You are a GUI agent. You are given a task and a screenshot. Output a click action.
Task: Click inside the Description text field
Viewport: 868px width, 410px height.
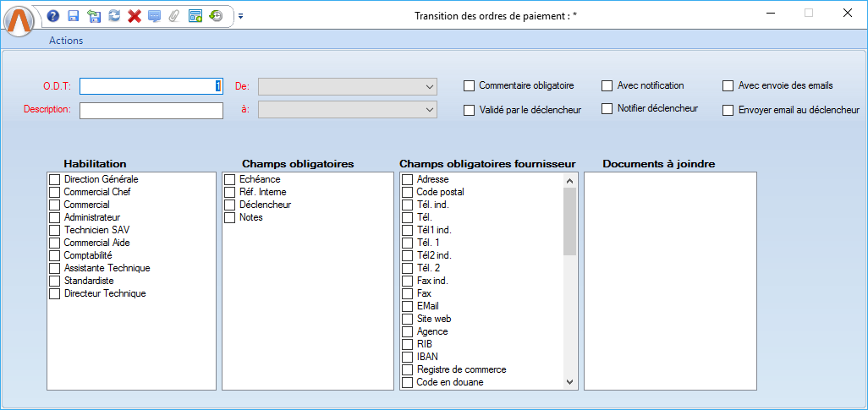(151, 110)
